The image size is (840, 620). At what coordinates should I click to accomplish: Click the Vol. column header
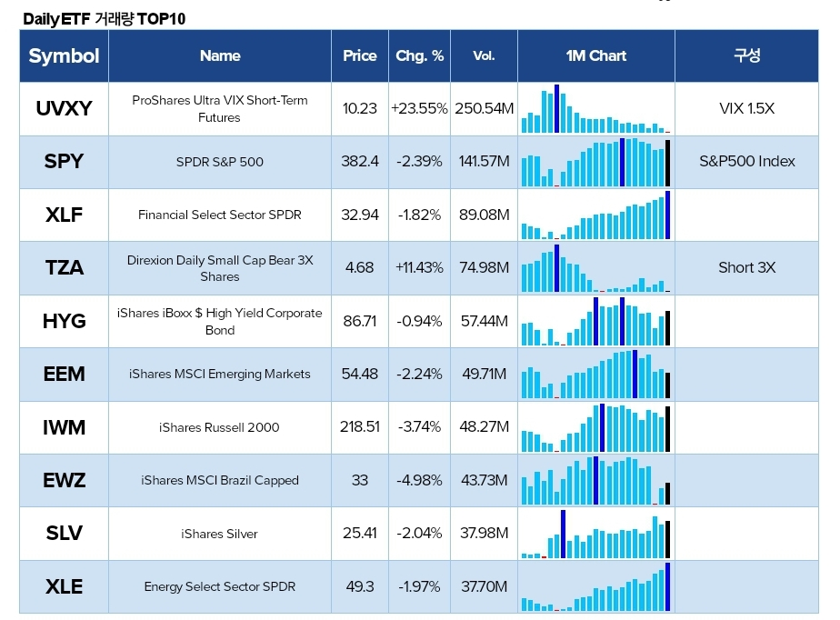tap(484, 55)
